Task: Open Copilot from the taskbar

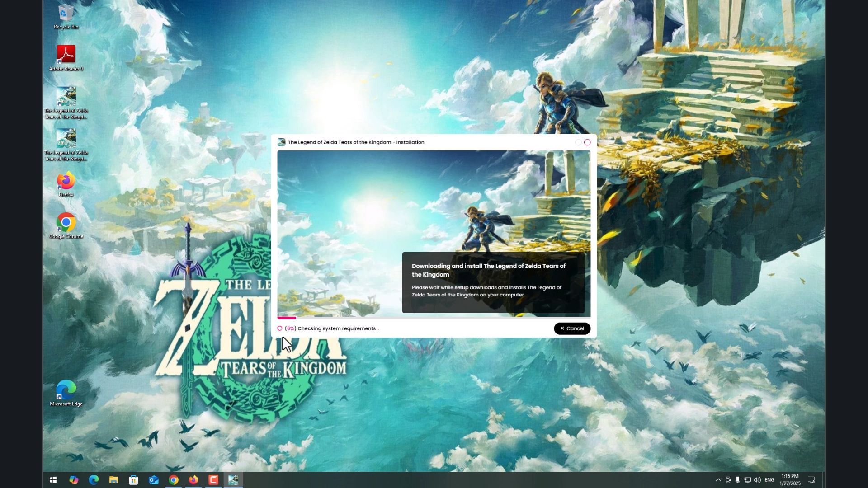Action: click(x=74, y=480)
